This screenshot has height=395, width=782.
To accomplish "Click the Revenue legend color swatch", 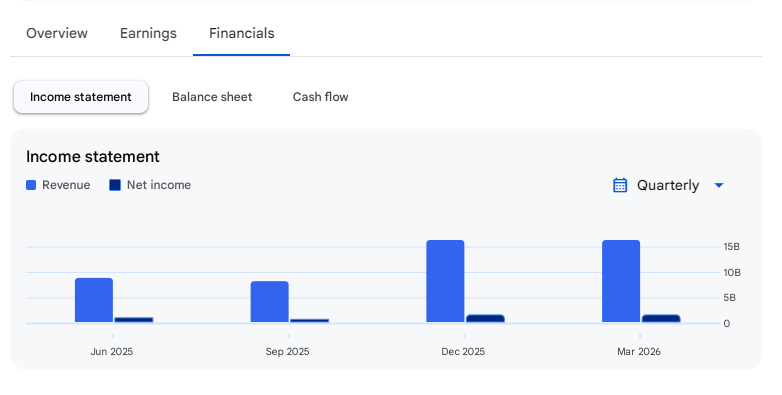I will point(31,185).
